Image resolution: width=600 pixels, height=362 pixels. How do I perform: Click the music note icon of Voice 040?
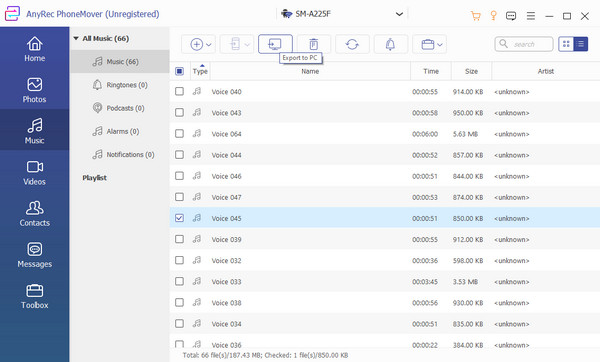(197, 91)
